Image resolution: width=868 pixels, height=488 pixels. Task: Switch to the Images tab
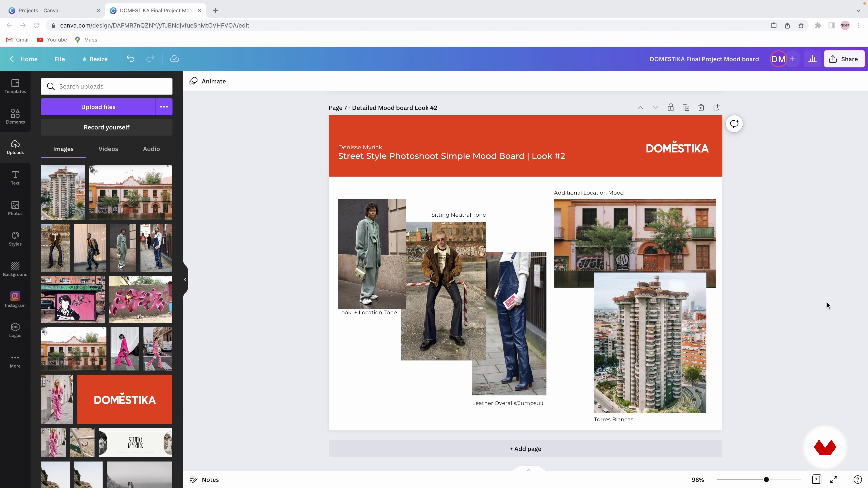tap(63, 149)
